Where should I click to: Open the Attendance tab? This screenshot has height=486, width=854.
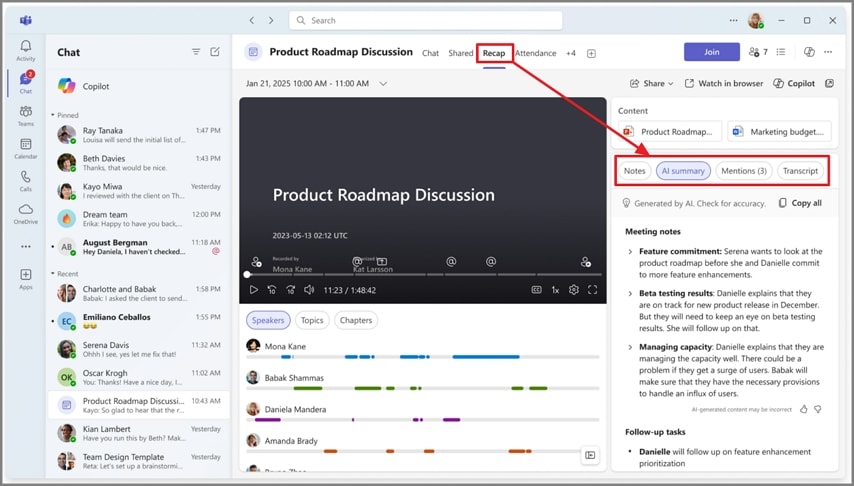[535, 53]
